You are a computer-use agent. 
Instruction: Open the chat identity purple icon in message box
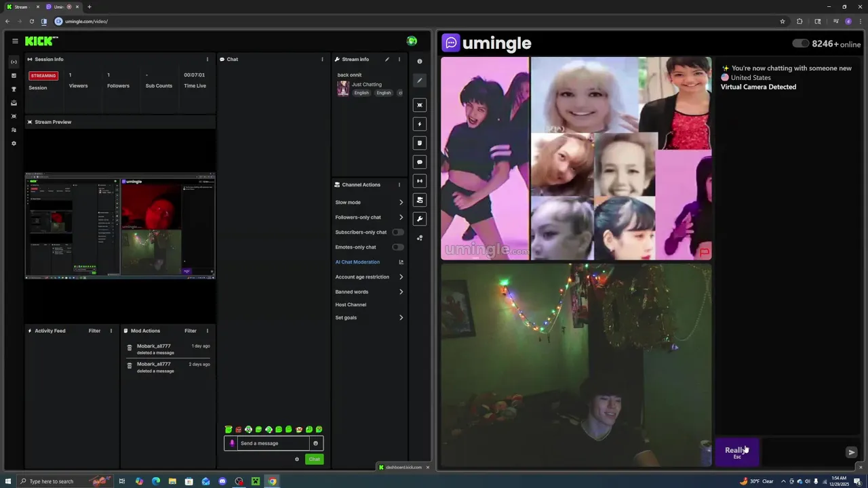(x=232, y=443)
